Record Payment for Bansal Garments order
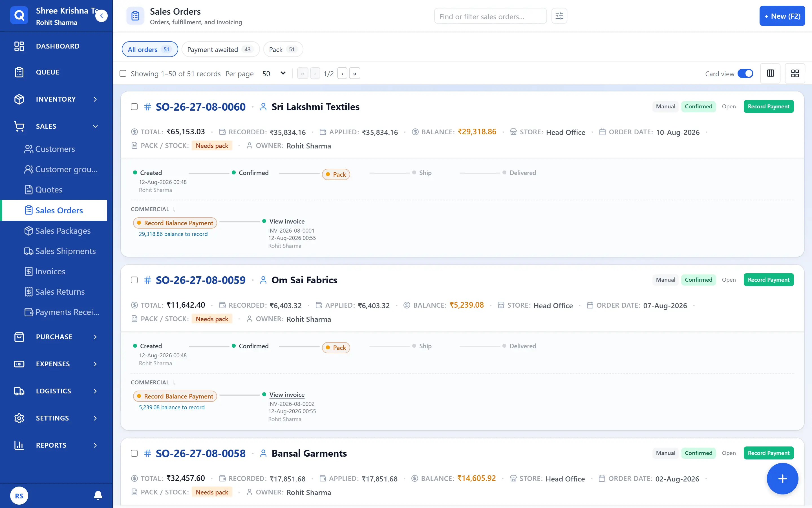812x508 pixels. point(768,453)
